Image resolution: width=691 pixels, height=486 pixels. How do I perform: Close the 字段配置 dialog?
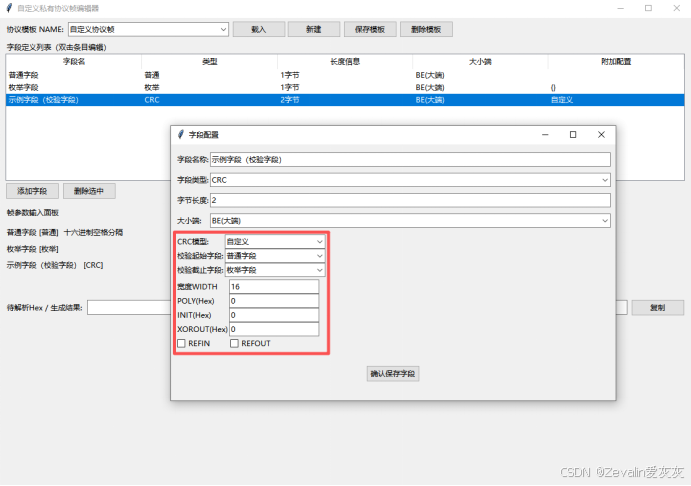601,134
